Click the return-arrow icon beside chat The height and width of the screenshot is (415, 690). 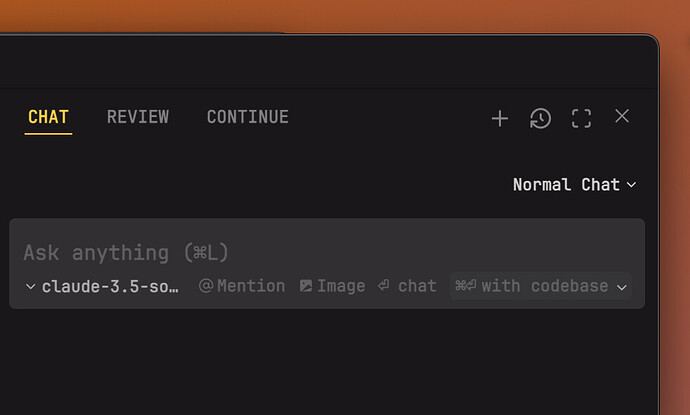click(x=383, y=285)
